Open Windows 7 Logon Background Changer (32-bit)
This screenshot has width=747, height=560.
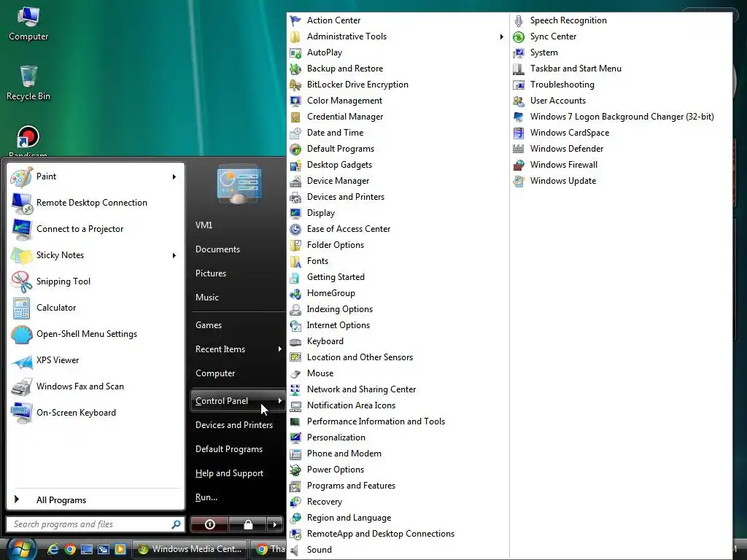(x=622, y=117)
